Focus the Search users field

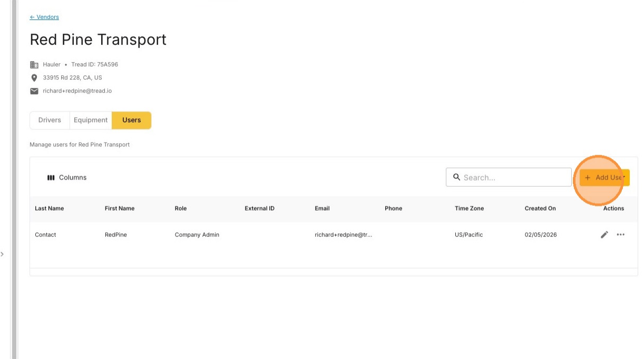pos(509,177)
